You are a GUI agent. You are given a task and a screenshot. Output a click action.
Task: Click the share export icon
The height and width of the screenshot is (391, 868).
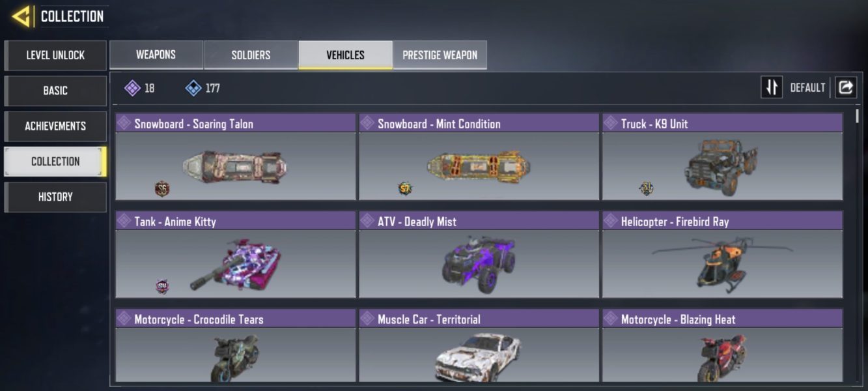[x=845, y=87]
